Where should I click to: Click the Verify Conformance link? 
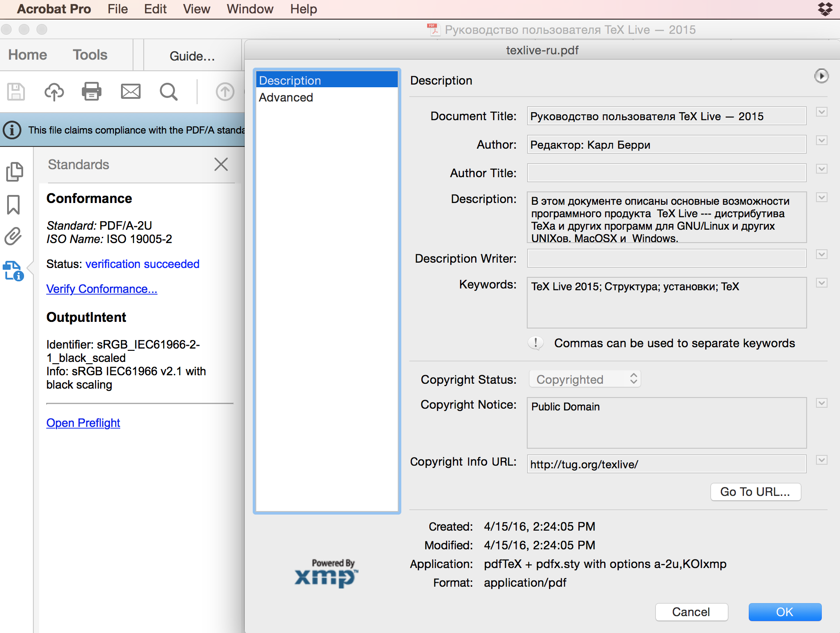tap(101, 289)
